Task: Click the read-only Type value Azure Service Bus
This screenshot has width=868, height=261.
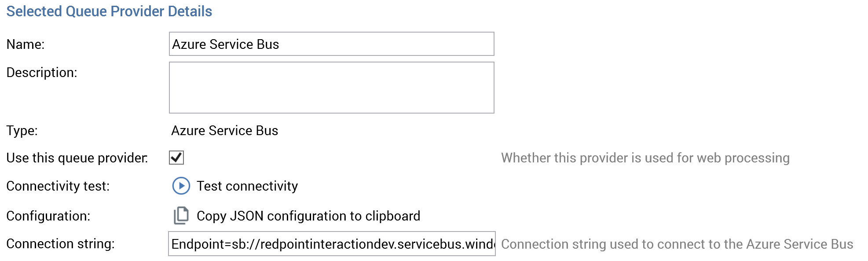Action: tap(224, 131)
